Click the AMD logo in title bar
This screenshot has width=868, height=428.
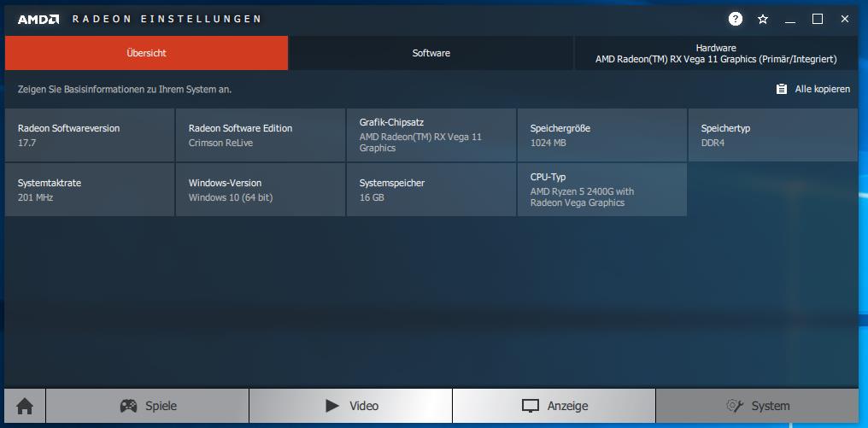coord(38,20)
